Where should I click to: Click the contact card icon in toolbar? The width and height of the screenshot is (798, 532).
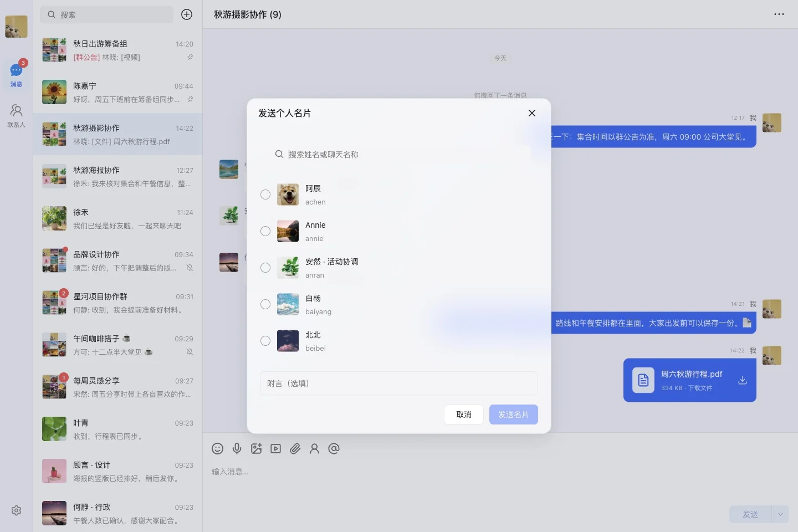click(x=315, y=449)
